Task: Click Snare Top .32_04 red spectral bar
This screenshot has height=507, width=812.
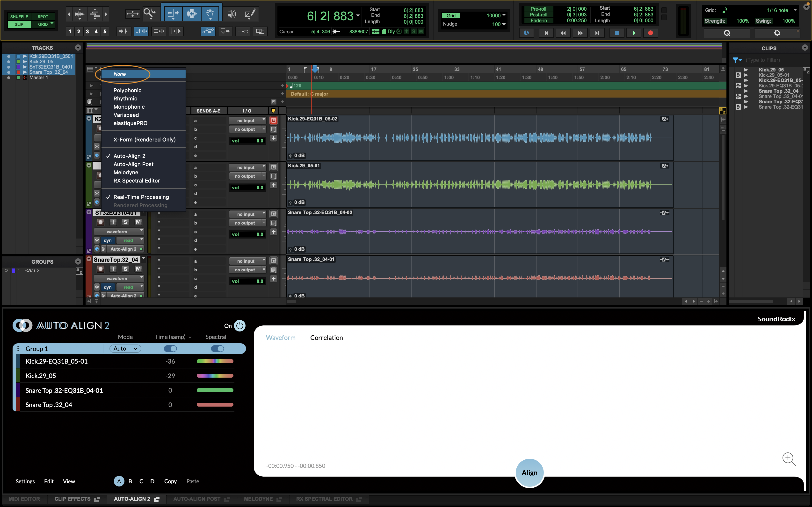Action: click(215, 405)
